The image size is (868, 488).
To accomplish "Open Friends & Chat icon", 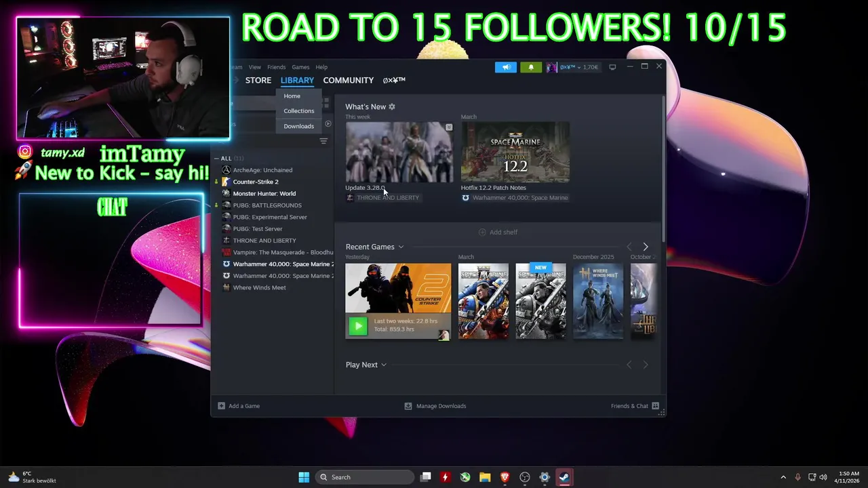I will click(x=655, y=406).
